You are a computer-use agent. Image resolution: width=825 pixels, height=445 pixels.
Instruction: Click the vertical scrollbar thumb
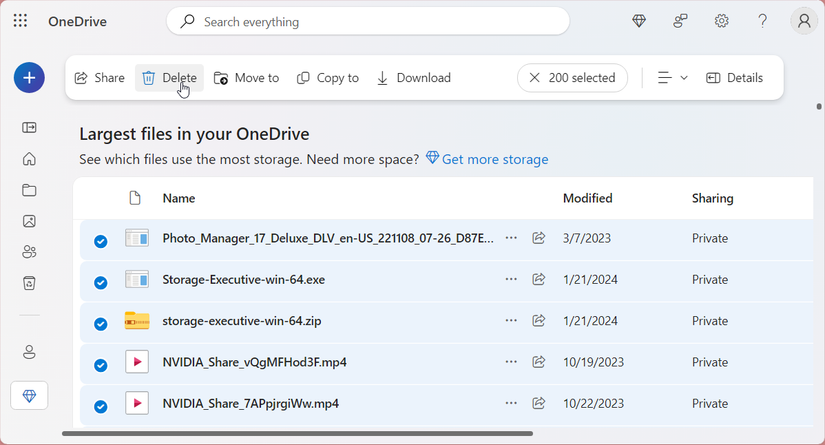(x=819, y=106)
